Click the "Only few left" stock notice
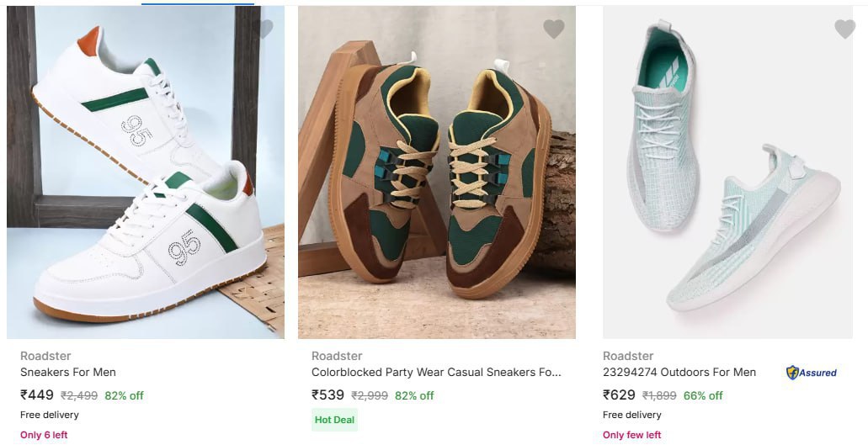Image resolution: width=868 pixels, height=445 pixels. pos(631,435)
